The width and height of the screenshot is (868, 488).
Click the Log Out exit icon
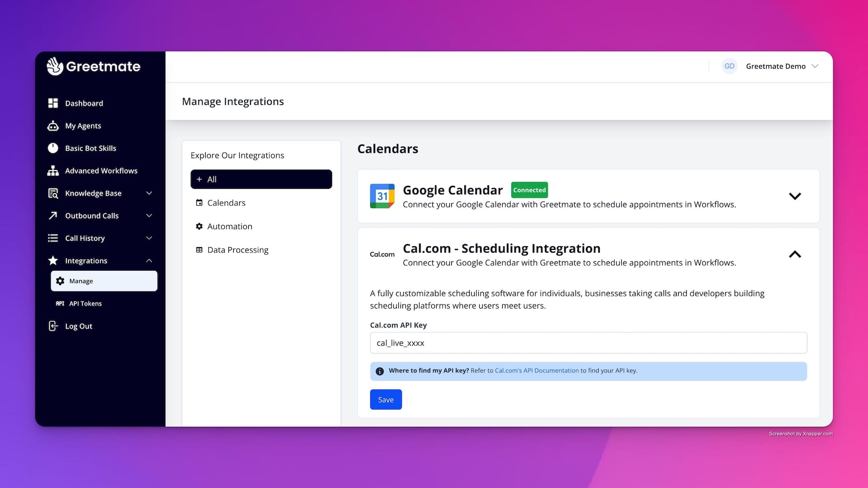tap(53, 326)
